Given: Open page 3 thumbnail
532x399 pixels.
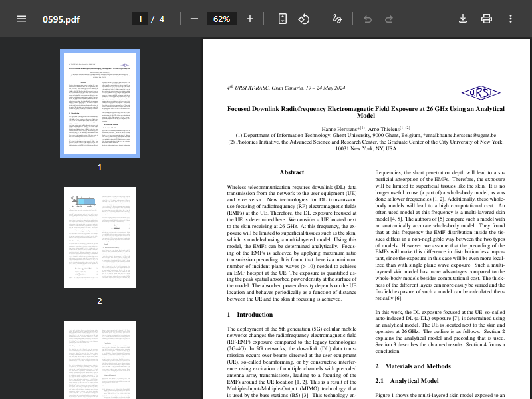Looking at the screenshot, I should coord(100,360).
